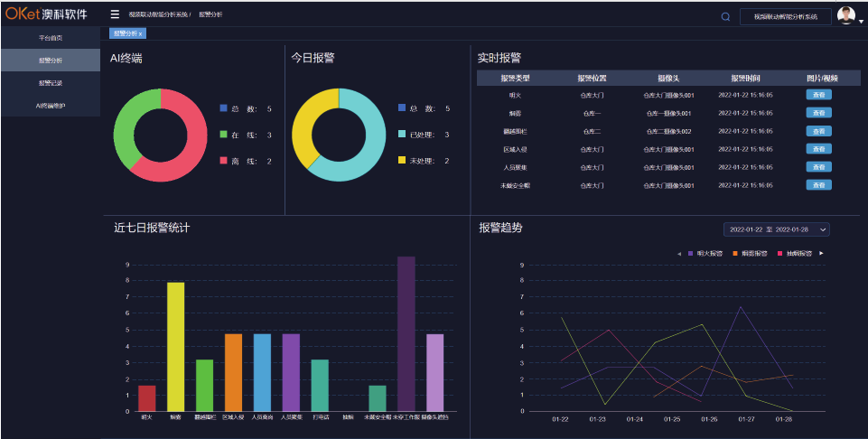The height and width of the screenshot is (439, 868).
Task: Open the date range dropdown 2022-01-22 至 2022-01-28
Action: [x=776, y=229]
